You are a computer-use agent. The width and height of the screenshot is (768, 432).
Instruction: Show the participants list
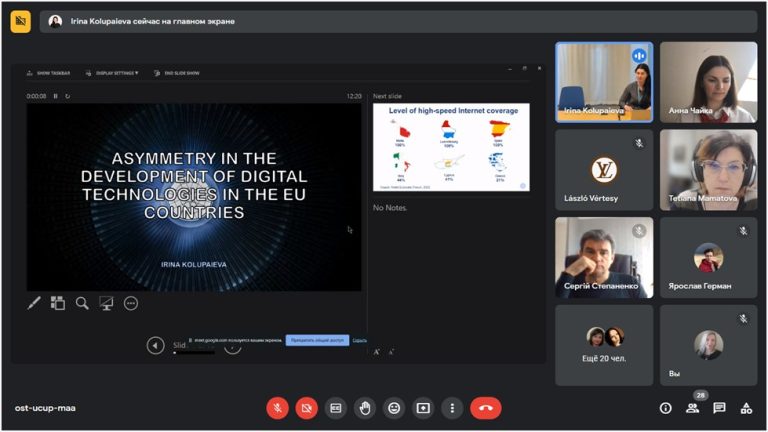(x=693, y=408)
